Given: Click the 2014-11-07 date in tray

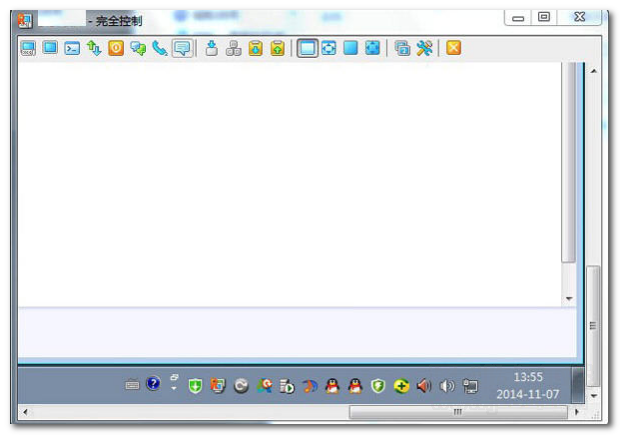Looking at the screenshot, I should click(527, 394).
